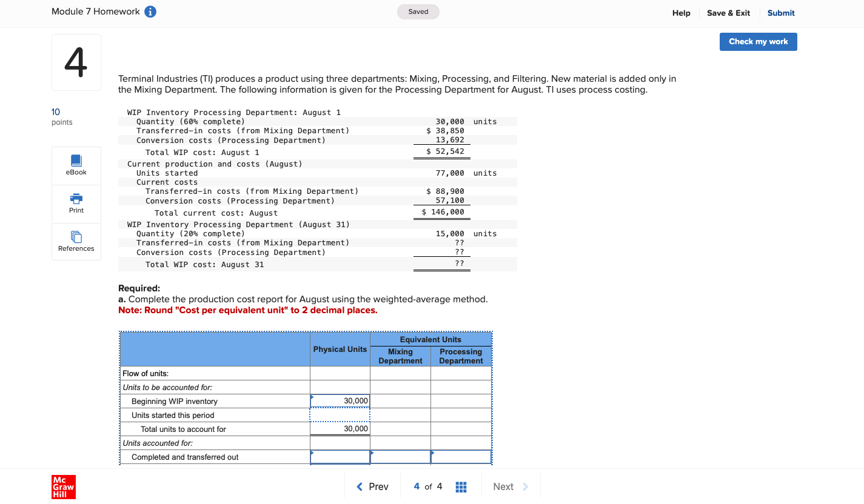Go back using the Prev control
This screenshot has height=504, width=864.
click(372, 486)
